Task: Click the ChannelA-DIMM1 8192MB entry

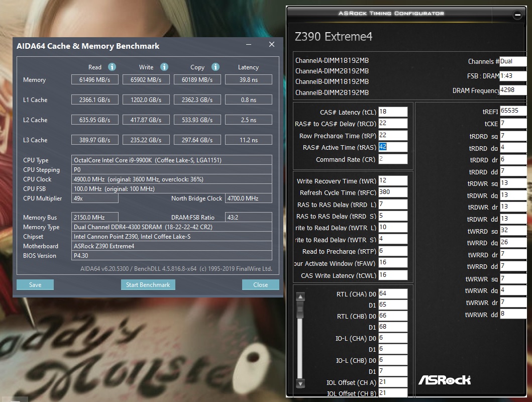Action: pos(332,60)
